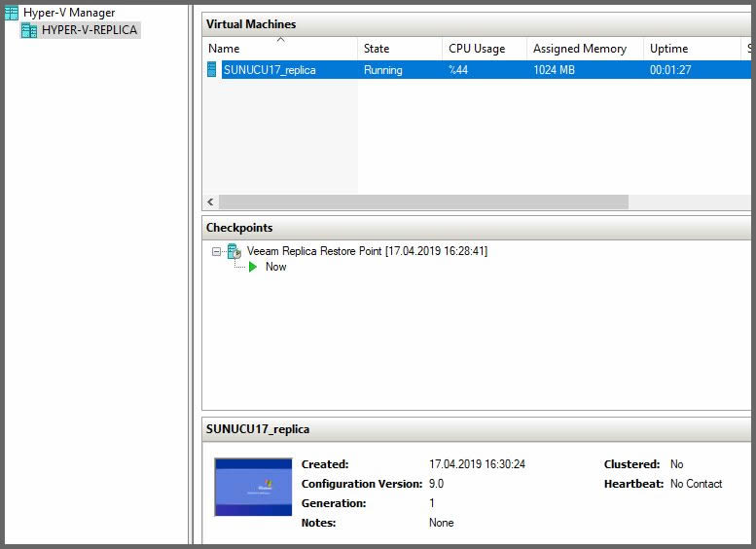Select HYPER-V-REPLICA in the left tree

[x=90, y=30]
